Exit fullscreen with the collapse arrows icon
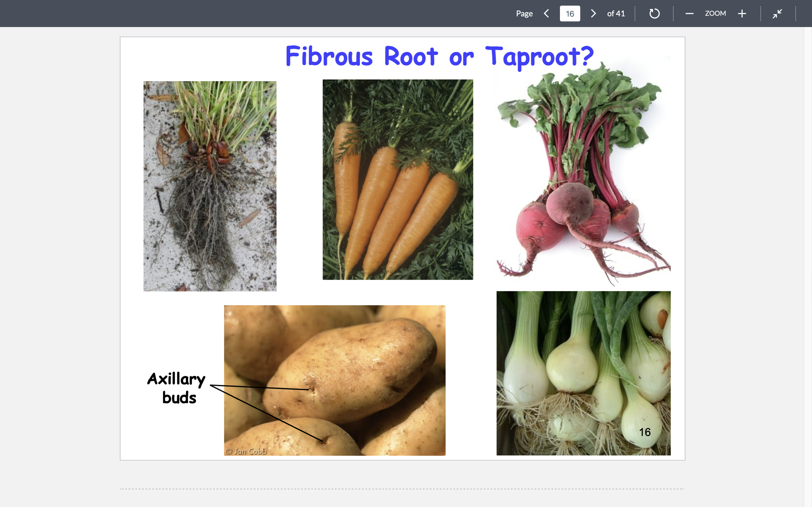The height and width of the screenshot is (507, 812). click(777, 14)
